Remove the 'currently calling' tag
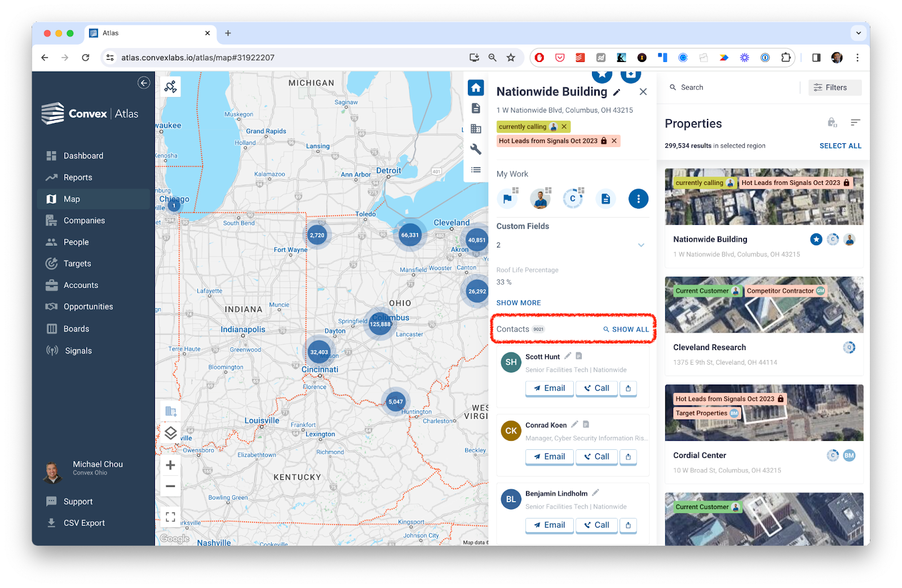Image resolution: width=902 pixels, height=588 pixels. [564, 127]
